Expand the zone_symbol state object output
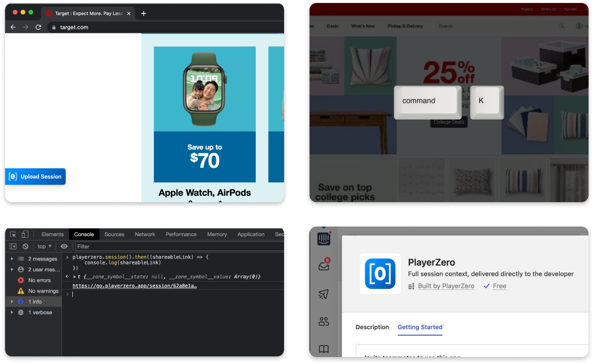 coord(75,276)
